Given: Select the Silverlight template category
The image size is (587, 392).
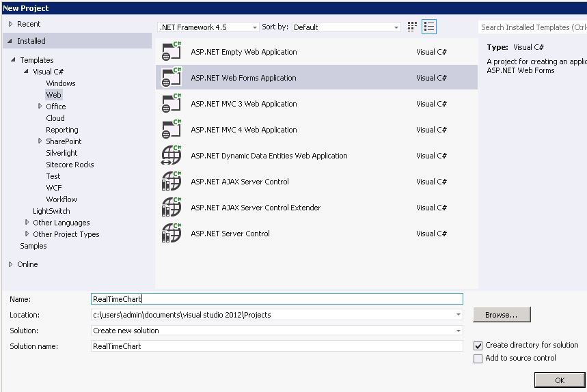Looking at the screenshot, I should point(62,153).
